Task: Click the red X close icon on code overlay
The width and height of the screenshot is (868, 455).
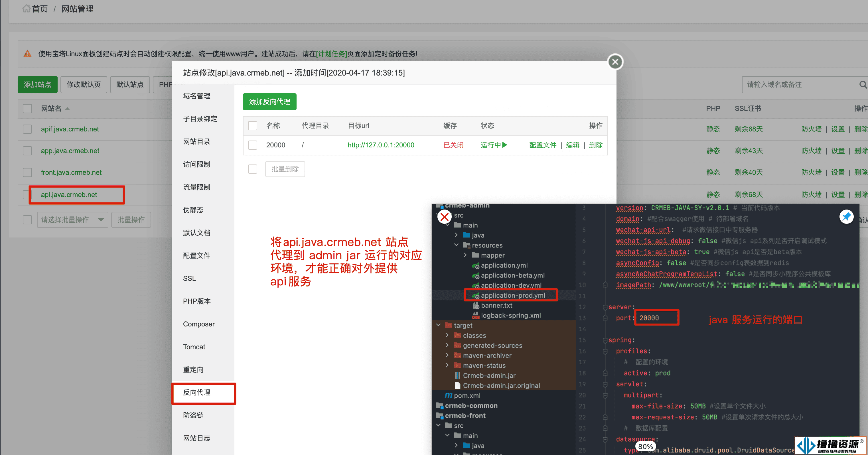Action: (x=445, y=217)
